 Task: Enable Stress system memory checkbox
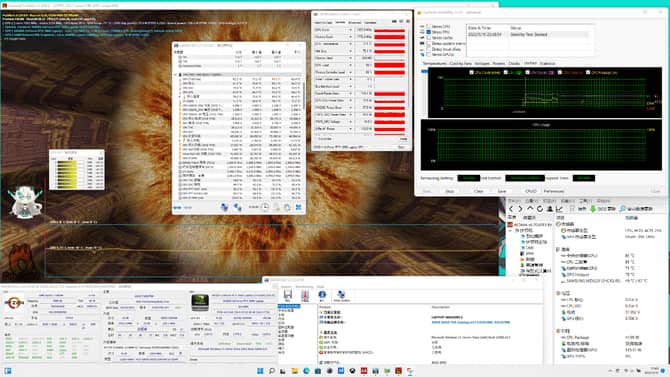pos(429,43)
